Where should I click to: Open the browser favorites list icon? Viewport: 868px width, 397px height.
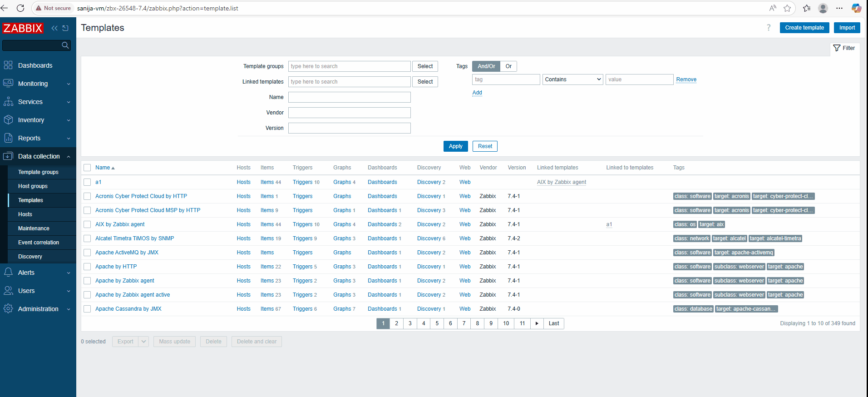(807, 8)
